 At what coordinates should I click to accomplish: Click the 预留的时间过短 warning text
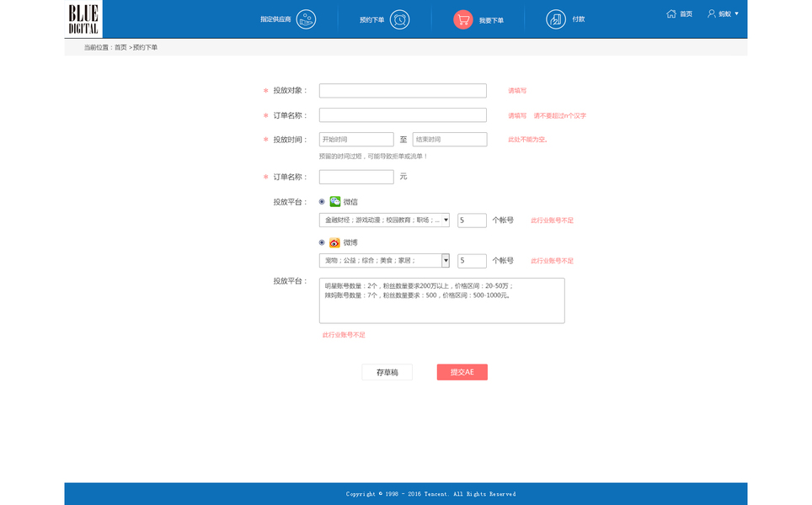click(x=373, y=157)
